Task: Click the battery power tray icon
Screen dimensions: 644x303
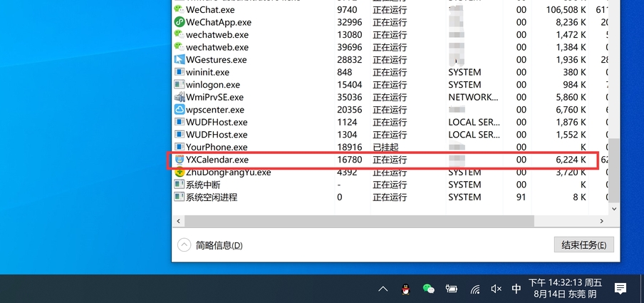Action: pos(451,289)
